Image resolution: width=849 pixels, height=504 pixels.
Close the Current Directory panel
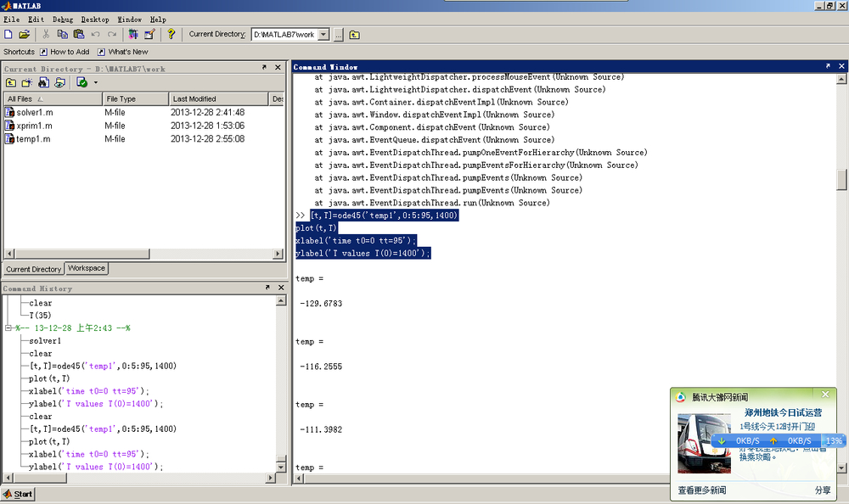(x=278, y=68)
